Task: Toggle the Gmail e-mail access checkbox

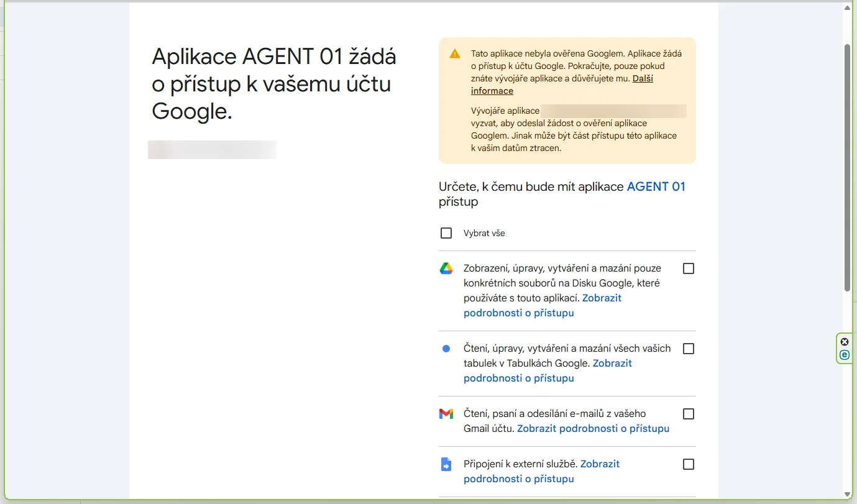Action: coord(689,414)
